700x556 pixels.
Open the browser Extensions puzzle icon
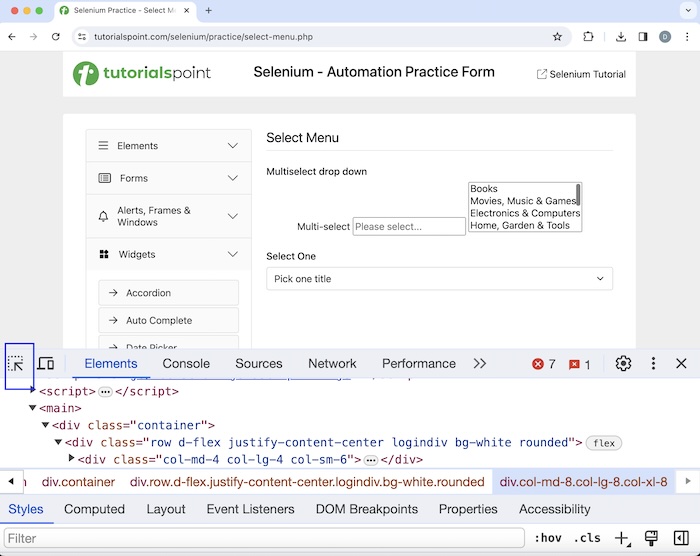(x=588, y=37)
